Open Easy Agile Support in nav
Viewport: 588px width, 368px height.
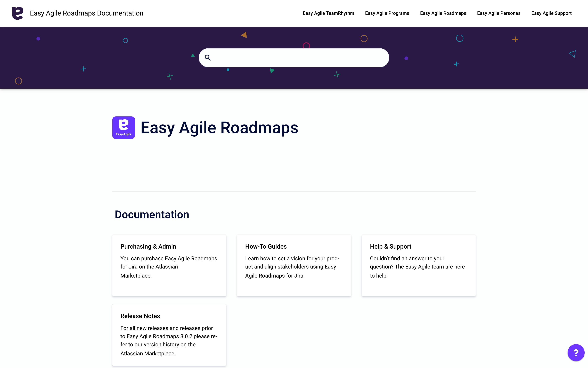click(x=551, y=13)
